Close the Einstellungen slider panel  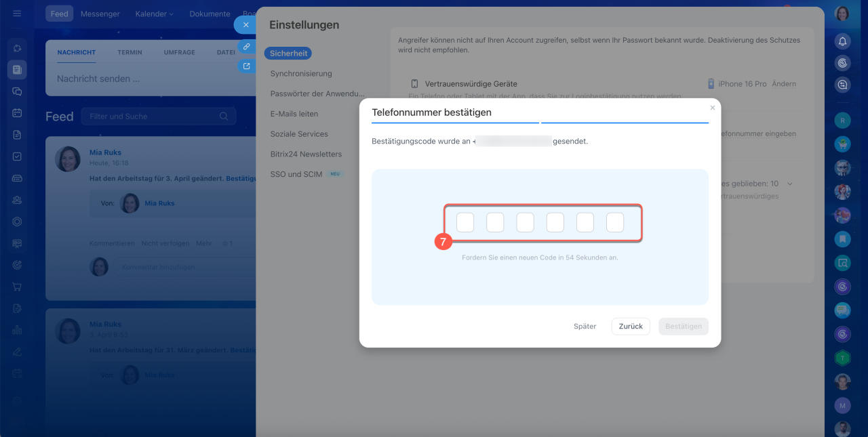point(245,24)
